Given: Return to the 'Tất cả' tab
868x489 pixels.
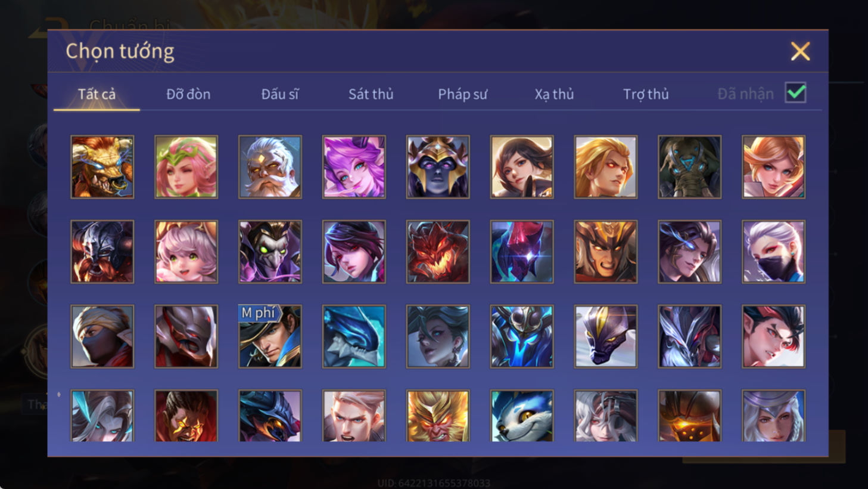Looking at the screenshot, I should coord(97,94).
